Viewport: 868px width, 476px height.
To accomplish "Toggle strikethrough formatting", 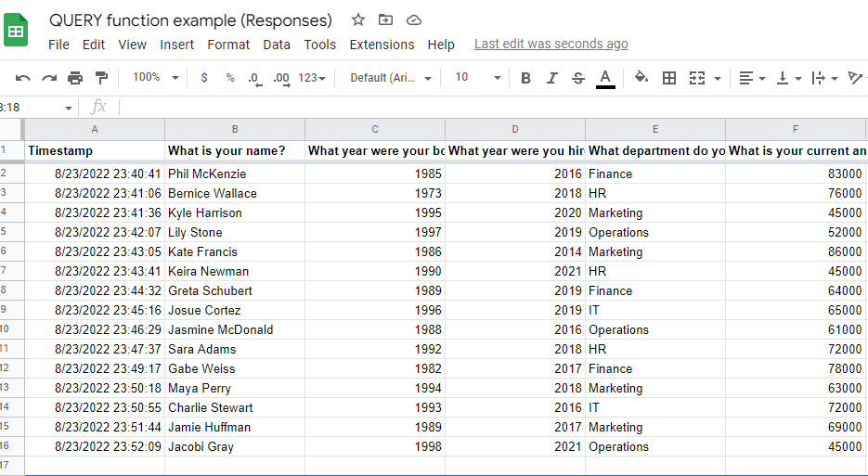I will point(578,78).
